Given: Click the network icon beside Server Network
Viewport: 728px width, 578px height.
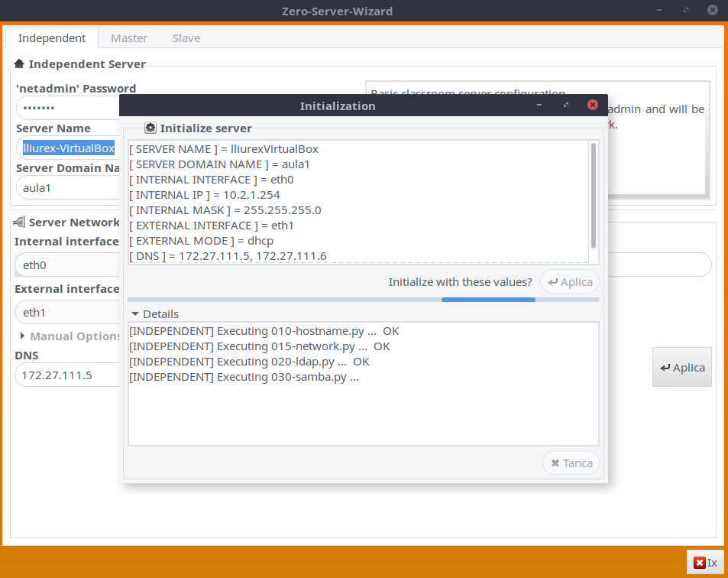Looking at the screenshot, I should click(19, 222).
